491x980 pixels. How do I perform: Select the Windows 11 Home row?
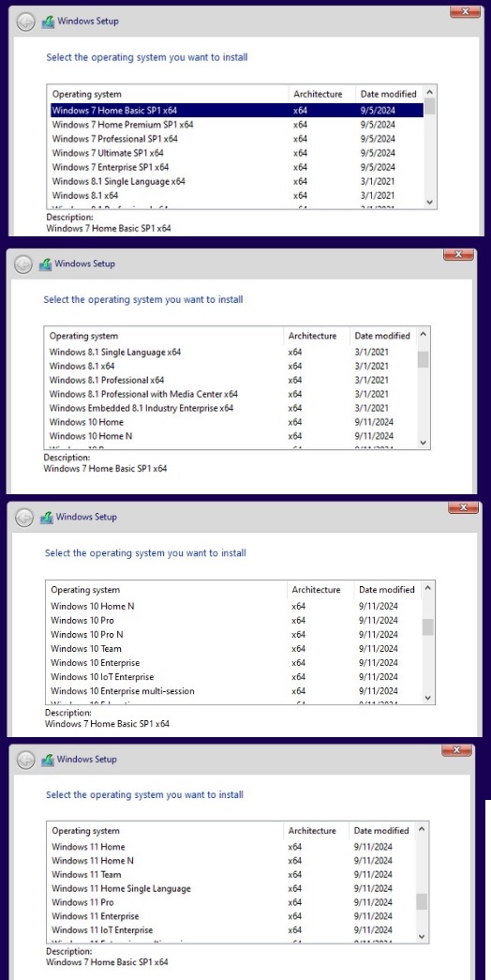233,847
